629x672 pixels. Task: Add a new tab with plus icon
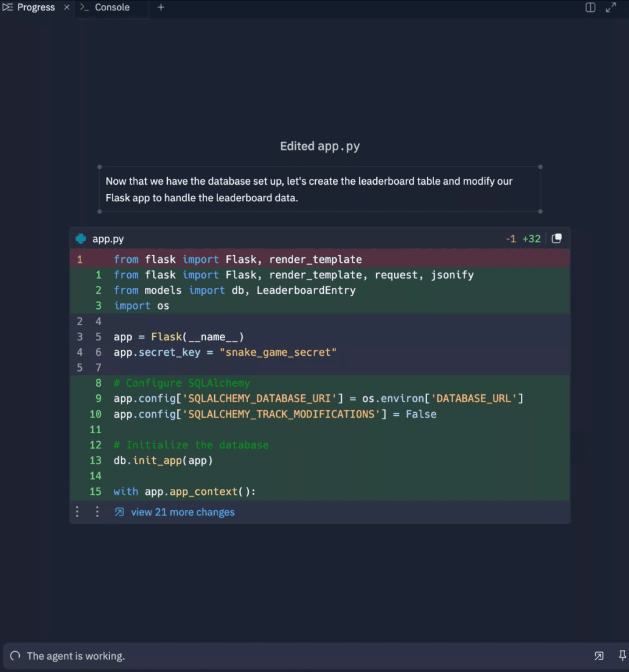tap(161, 8)
